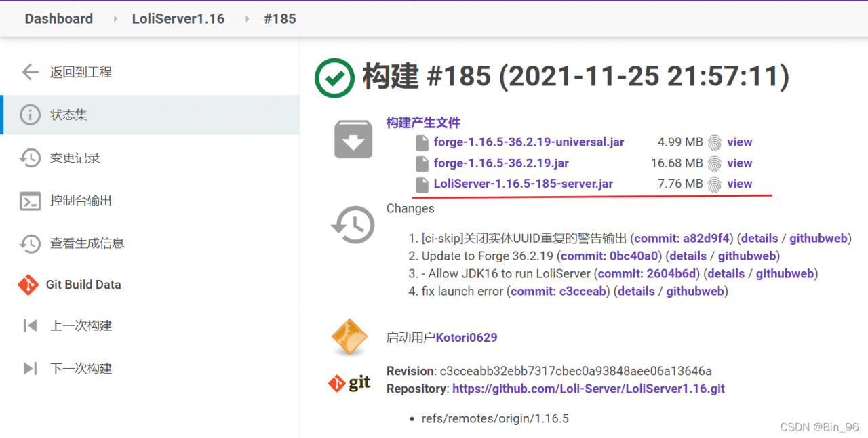This screenshot has width=868, height=438.
Task: Click the build artifacts archive download icon
Action: click(353, 139)
